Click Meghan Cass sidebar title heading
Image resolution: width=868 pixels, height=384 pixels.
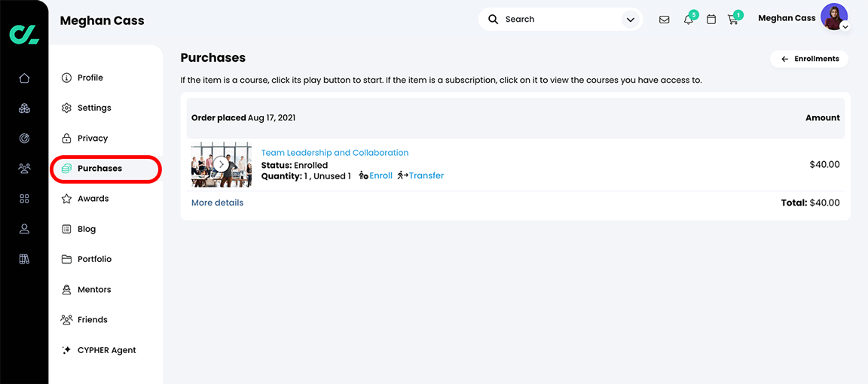click(102, 21)
